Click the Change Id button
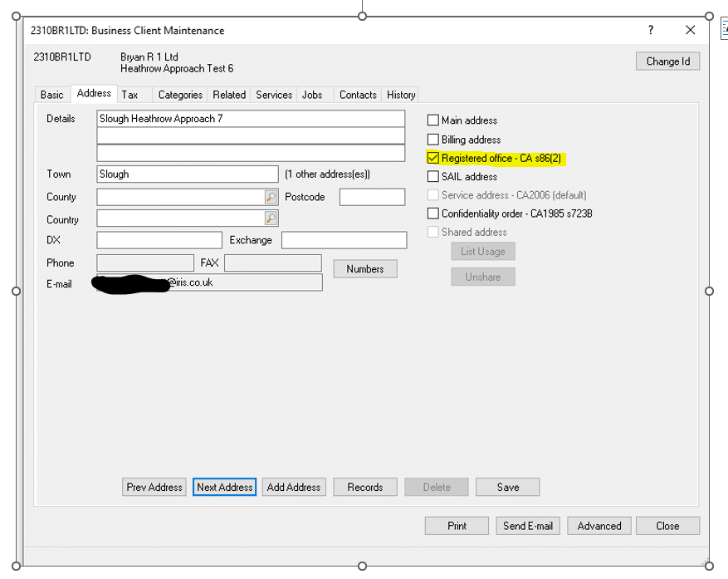The height and width of the screenshot is (579, 728). (668, 61)
